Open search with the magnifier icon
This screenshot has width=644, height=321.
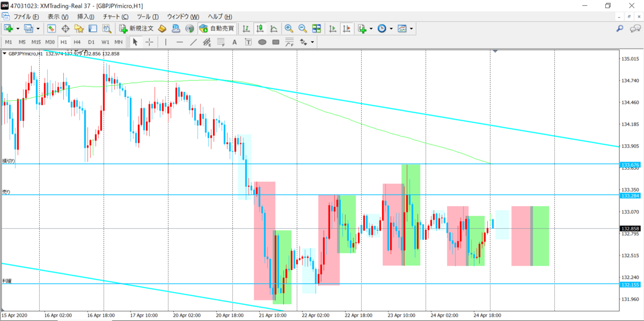[x=619, y=28]
